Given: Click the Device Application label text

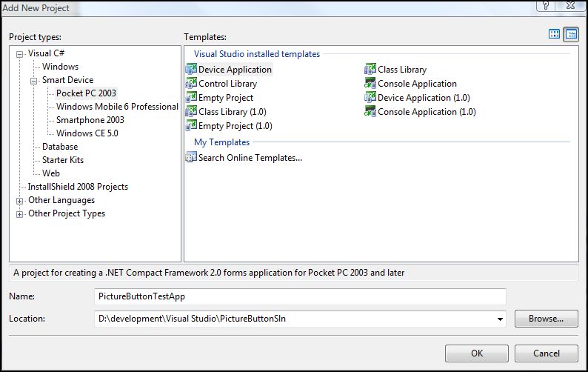Looking at the screenshot, I should click(235, 70).
